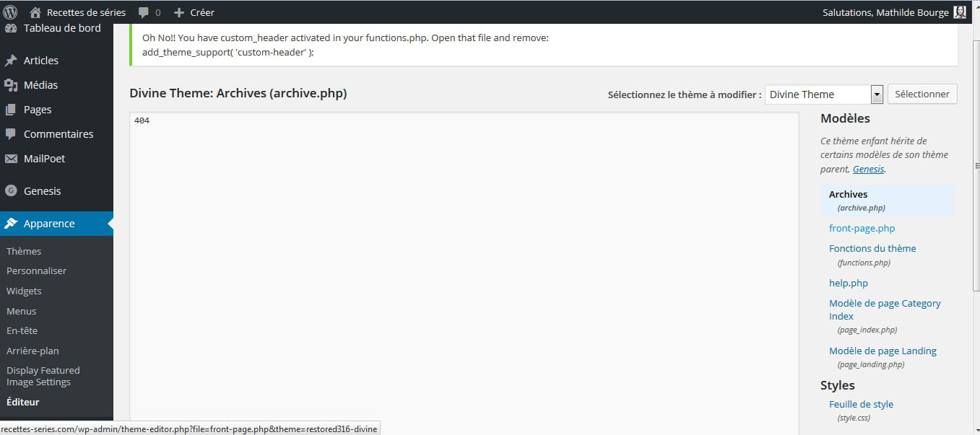This screenshot has height=435, width=980.
Task: Open the comments bubble icon in admin bar
Action: tap(144, 12)
